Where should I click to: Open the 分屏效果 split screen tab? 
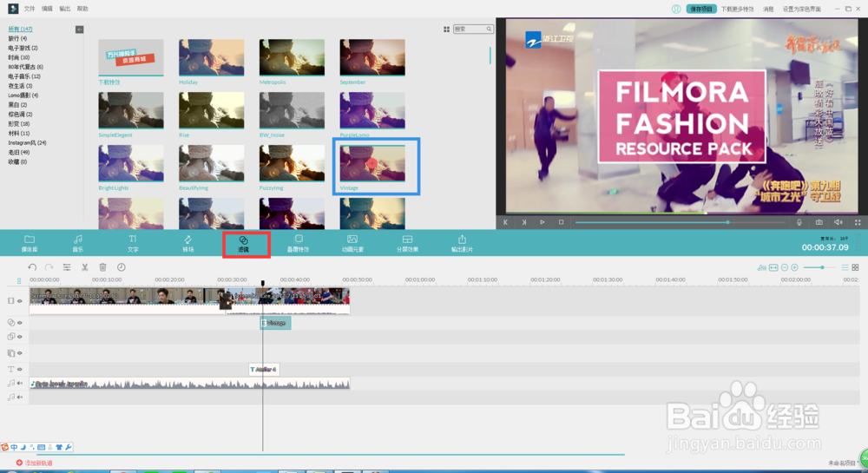click(x=407, y=243)
